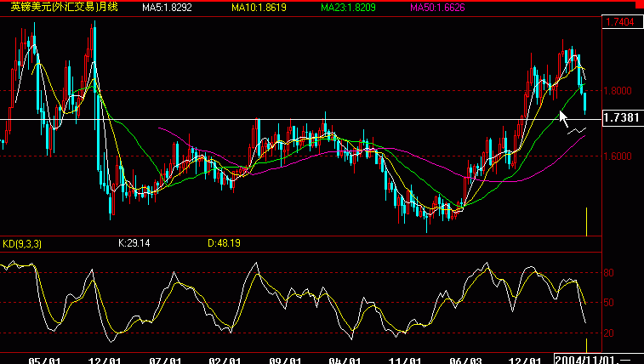The image size is (644, 364).
Task: Select the MA5:1.8292 indicator label
Action: 167,8
